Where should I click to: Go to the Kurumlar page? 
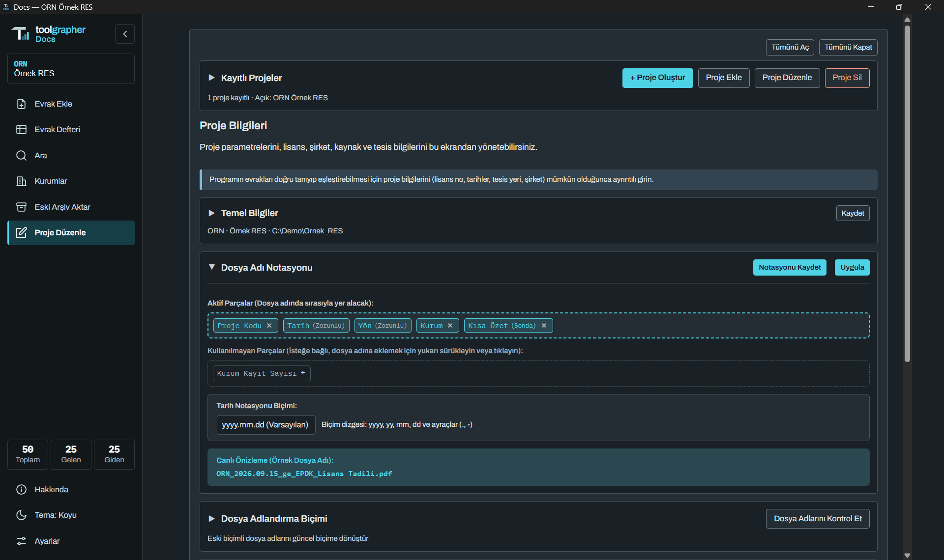[71, 181]
